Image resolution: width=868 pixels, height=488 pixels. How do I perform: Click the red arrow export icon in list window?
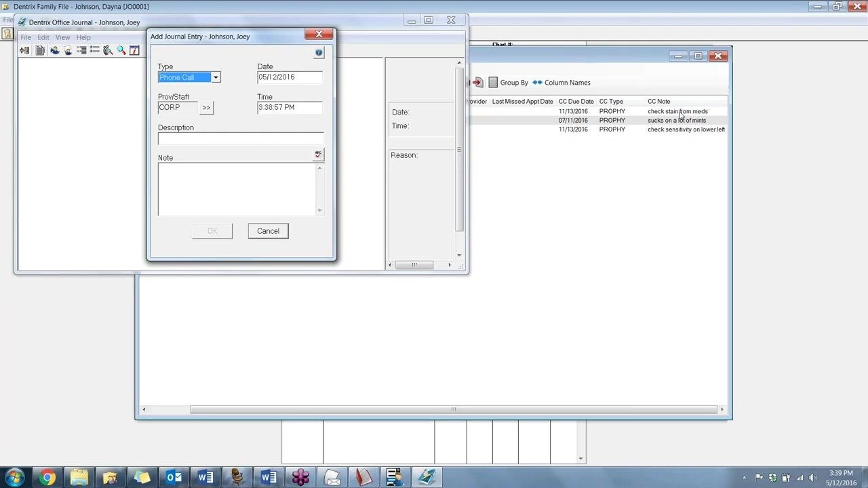(x=478, y=83)
